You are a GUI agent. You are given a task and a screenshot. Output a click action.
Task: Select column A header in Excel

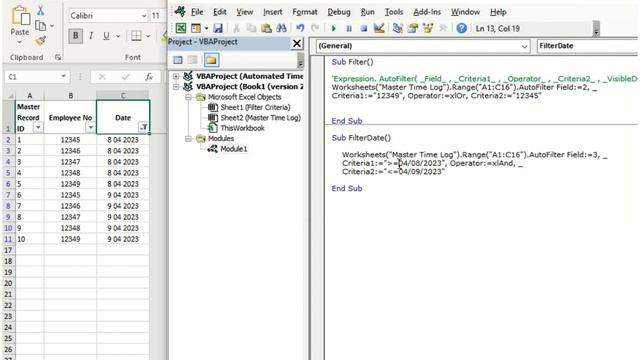(29, 96)
